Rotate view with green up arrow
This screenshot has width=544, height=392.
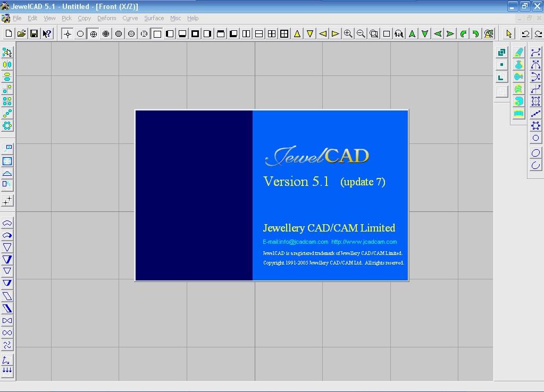tap(412, 33)
